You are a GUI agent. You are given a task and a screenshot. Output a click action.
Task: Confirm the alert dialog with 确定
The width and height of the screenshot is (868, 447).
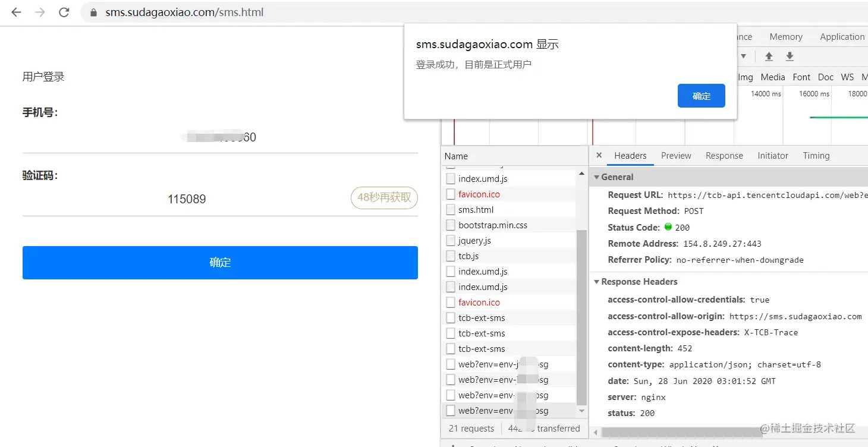702,96
